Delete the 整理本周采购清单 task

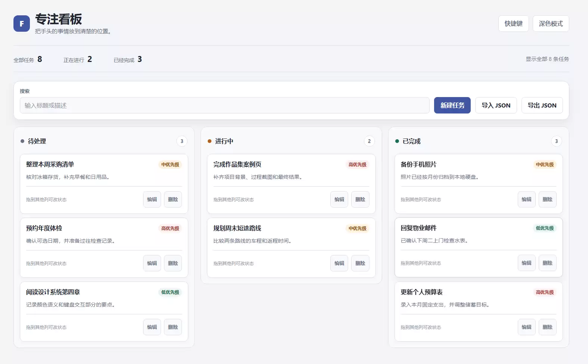173,199
